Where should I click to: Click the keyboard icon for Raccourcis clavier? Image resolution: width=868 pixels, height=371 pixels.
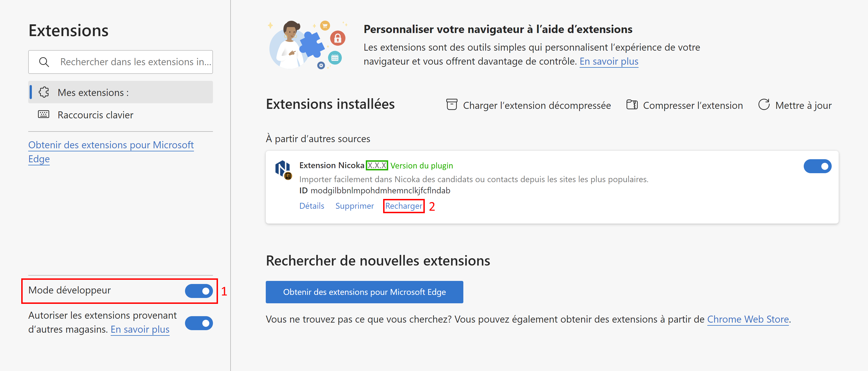coord(44,114)
